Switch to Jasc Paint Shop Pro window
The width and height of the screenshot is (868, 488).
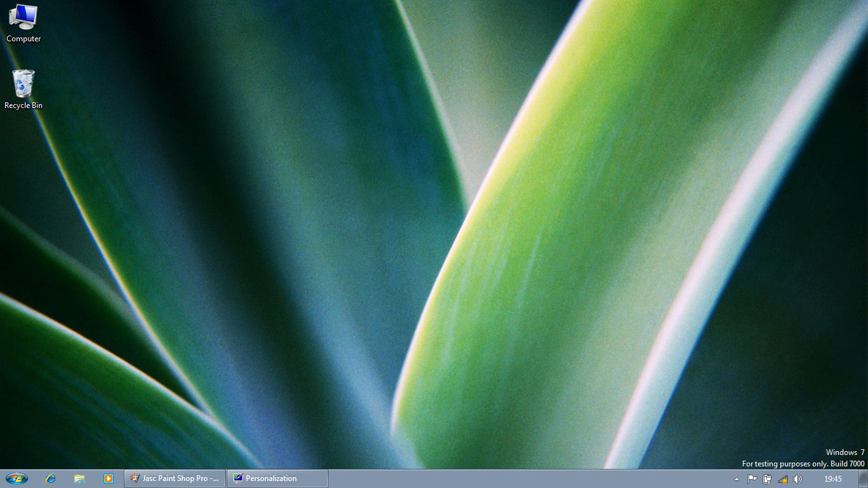point(175,478)
